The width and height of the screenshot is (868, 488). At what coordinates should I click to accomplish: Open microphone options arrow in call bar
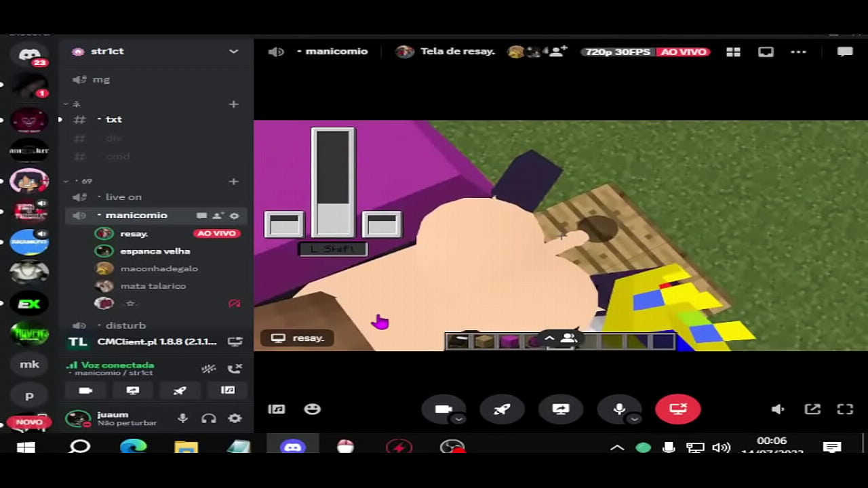click(635, 420)
